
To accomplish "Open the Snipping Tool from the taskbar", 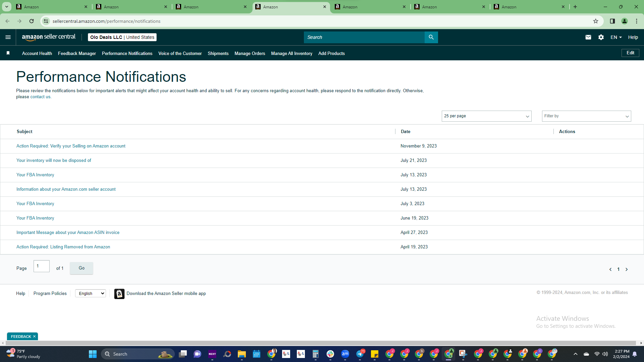I will tap(463, 354).
